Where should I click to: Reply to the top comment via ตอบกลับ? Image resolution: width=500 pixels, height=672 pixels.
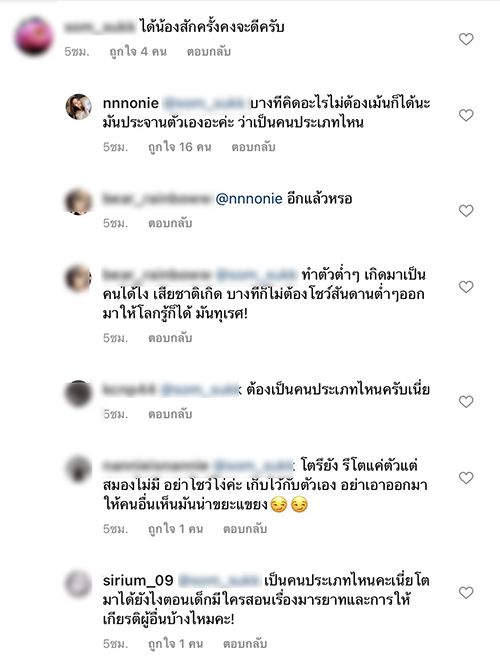(209, 52)
